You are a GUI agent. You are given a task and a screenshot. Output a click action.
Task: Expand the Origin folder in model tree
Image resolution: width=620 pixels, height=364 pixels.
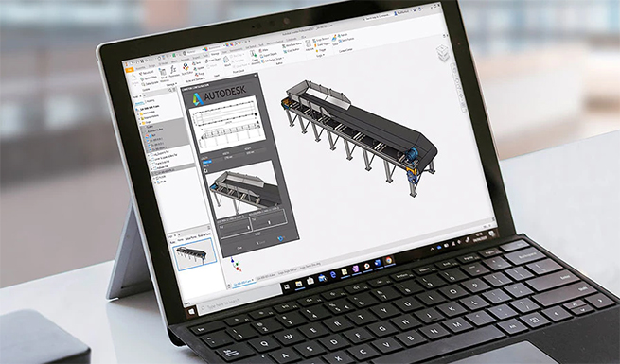pyautogui.click(x=140, y=122)
